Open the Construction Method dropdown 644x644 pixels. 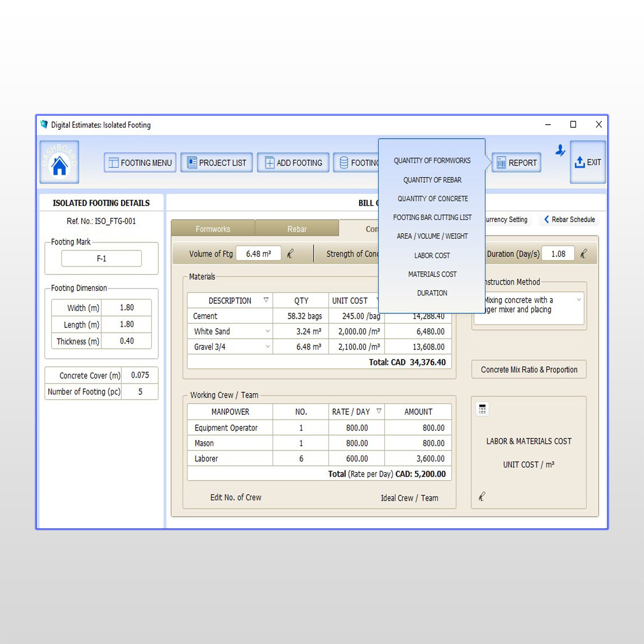580,299
